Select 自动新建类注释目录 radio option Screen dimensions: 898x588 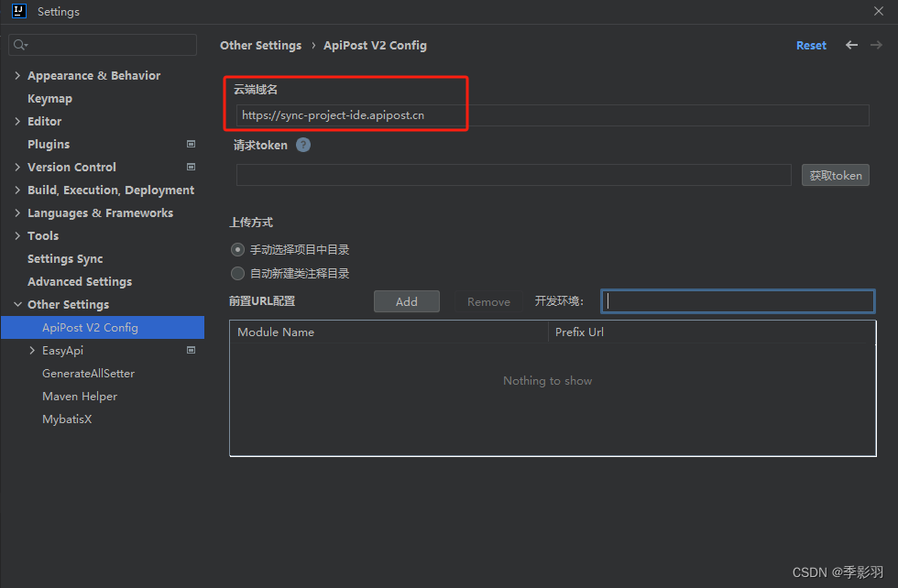pos(237,274)
